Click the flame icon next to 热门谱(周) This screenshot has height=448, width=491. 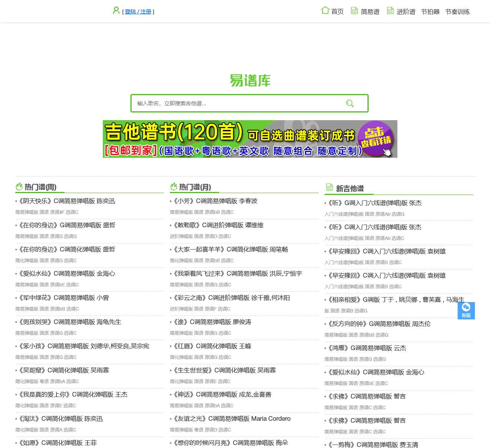point(19,187)
